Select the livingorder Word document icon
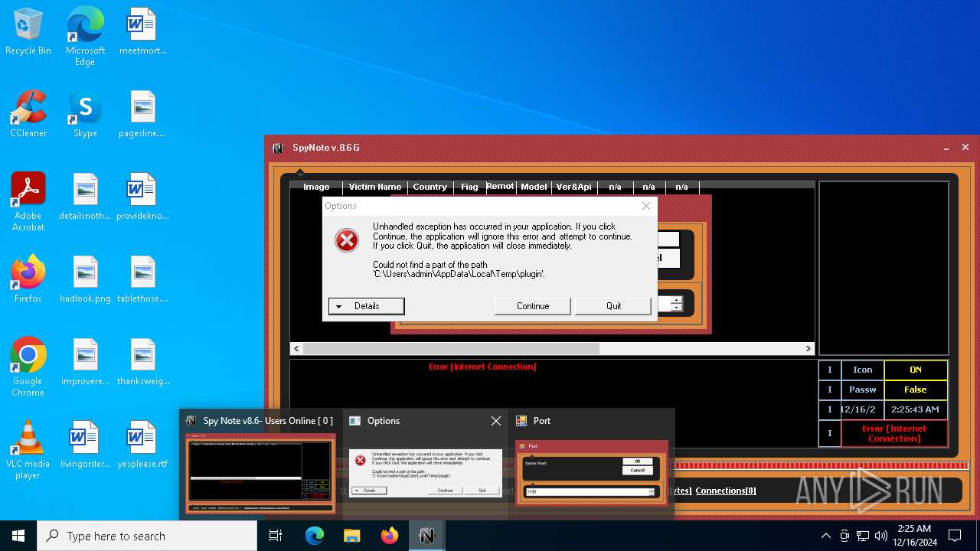The height and width of the screenshot is (551, 980). pyautogui.click(x=85, y=445)
